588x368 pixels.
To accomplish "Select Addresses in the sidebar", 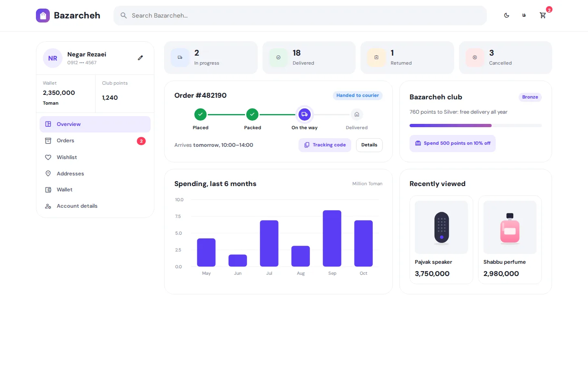I will 95,174.
